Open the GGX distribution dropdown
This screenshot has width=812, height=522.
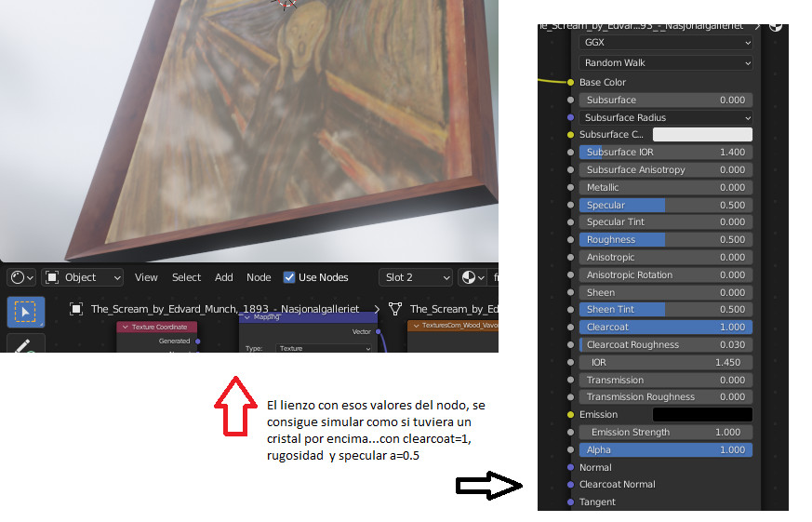(x=665, y=43)
